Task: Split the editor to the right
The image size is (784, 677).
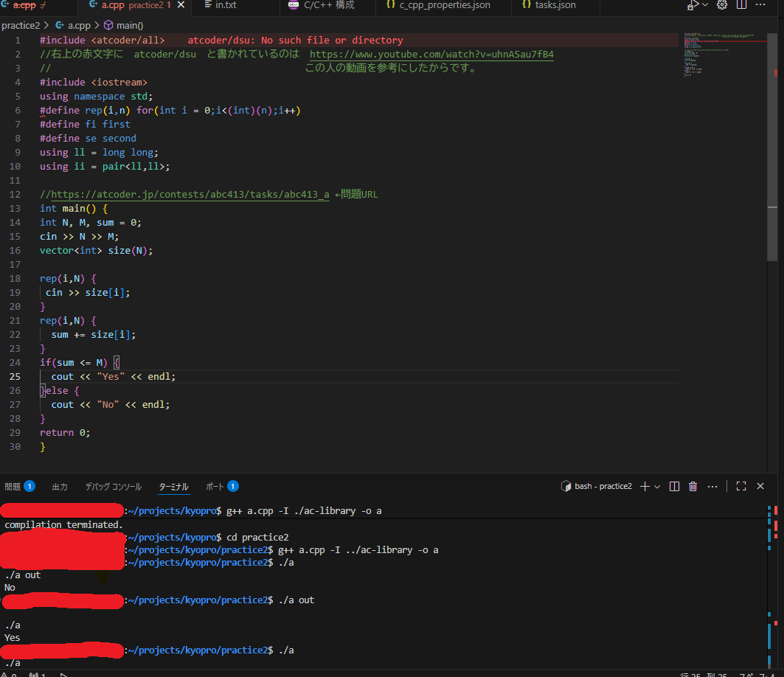Action: click(741, 5)
